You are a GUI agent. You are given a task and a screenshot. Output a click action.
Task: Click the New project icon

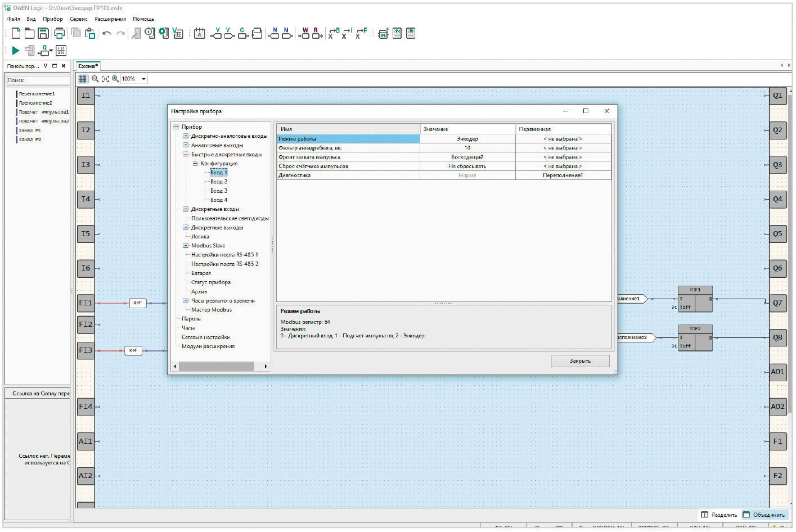(x=16, y=34)
